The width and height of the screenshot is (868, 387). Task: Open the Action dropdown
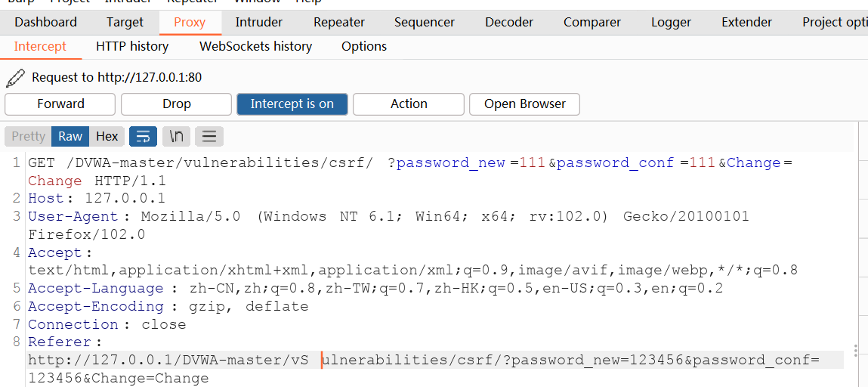(409, 104)
